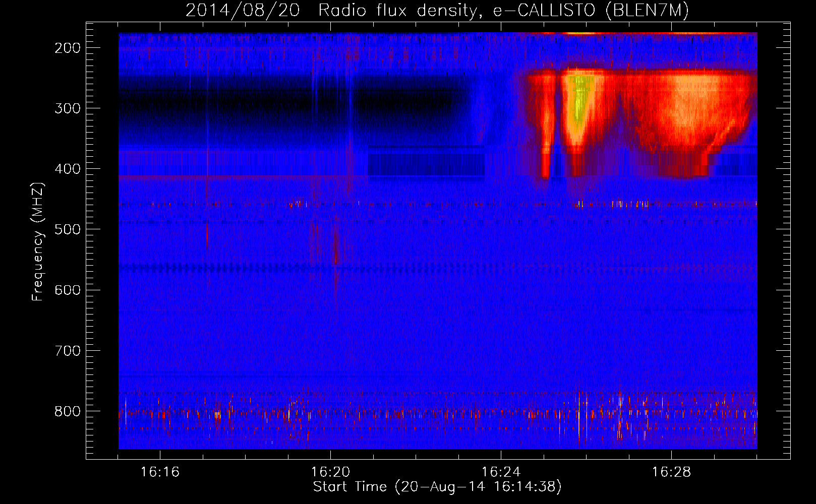
Task: Click the 16:20 time tick label
Action: pos(330,472)
